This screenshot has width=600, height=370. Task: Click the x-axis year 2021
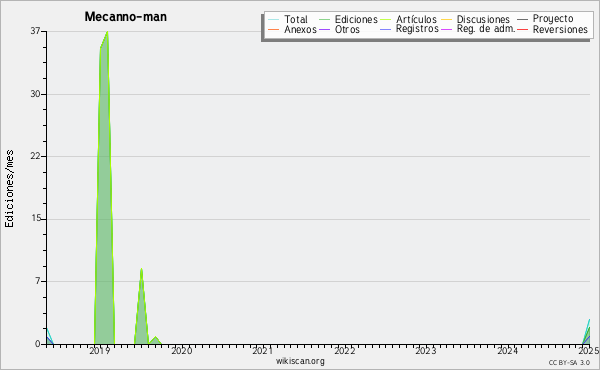[262, 351]
